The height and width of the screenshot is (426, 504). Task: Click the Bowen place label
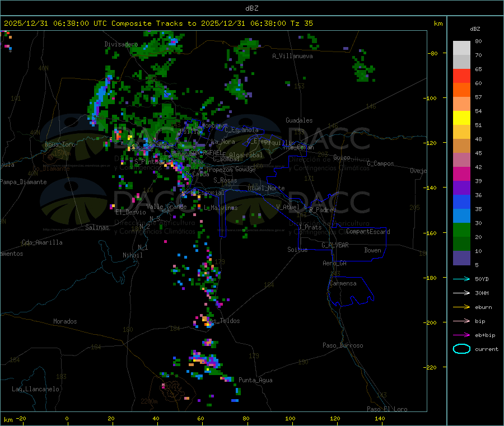coord(373,250)
